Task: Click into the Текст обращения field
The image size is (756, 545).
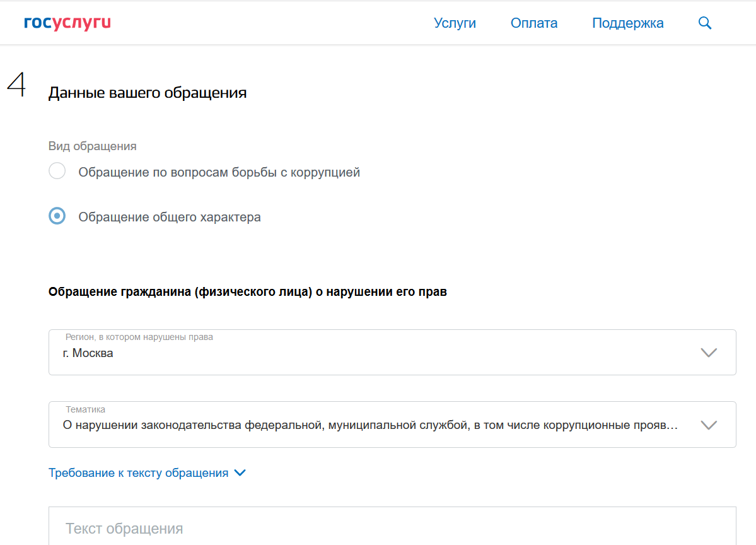Action: click(x=392, y=525)
